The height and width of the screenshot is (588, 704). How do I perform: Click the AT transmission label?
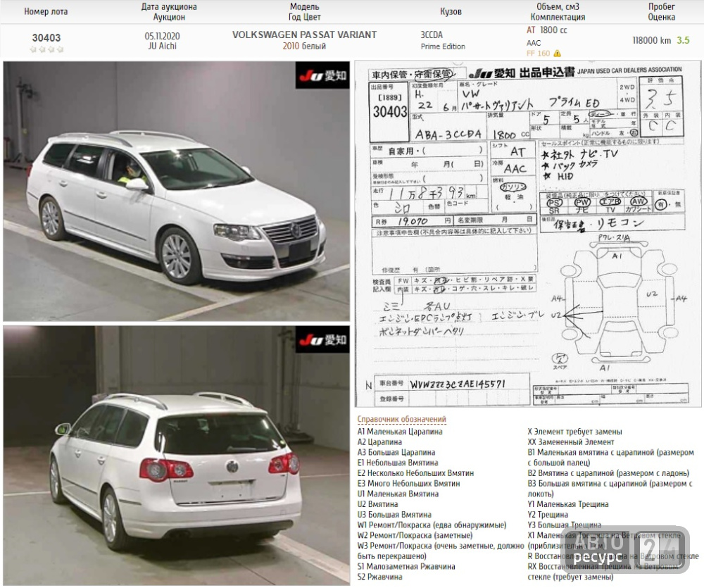tap(531, 30)
